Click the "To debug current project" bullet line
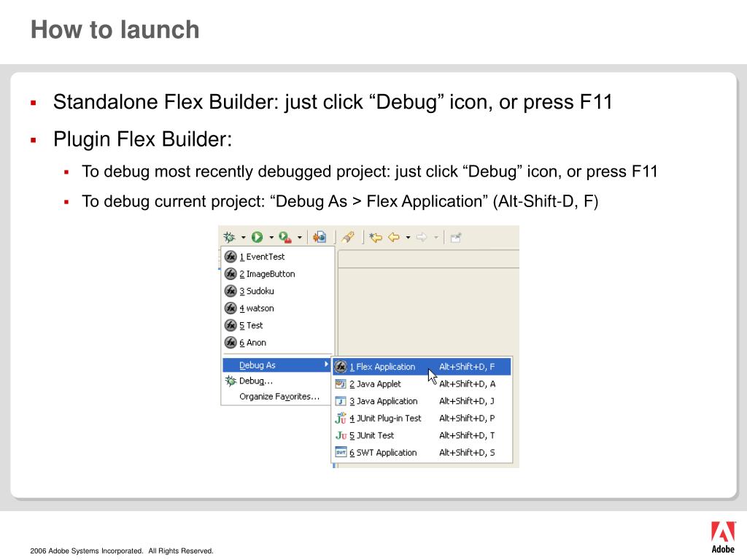Viewport: 747px width, 560px height. (340, 201)
